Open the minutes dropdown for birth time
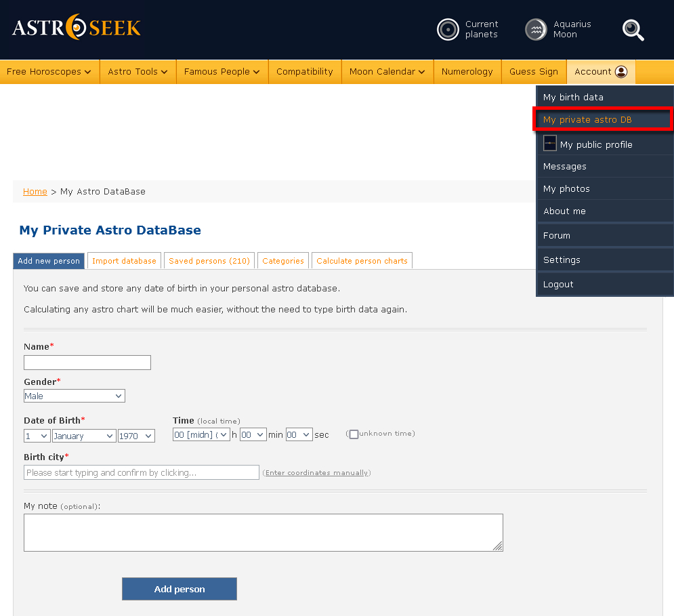 pyautogui.click(x=253, y=435)
